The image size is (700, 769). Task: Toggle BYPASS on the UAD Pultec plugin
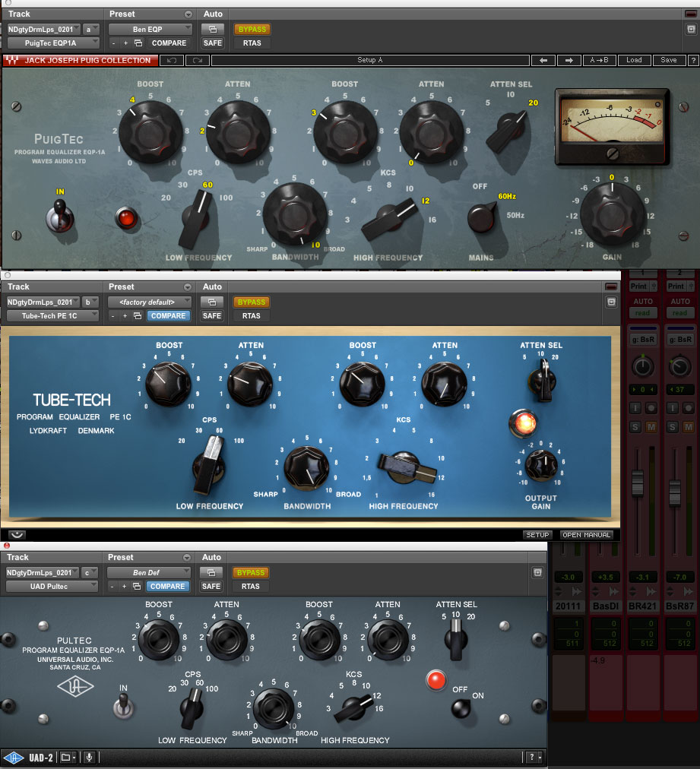coord(250,572)
